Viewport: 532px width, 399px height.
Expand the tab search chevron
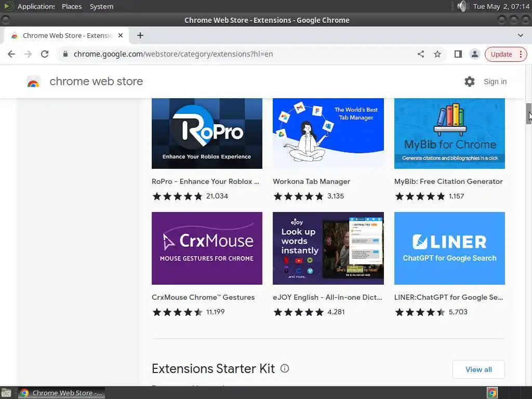(521, 35)
